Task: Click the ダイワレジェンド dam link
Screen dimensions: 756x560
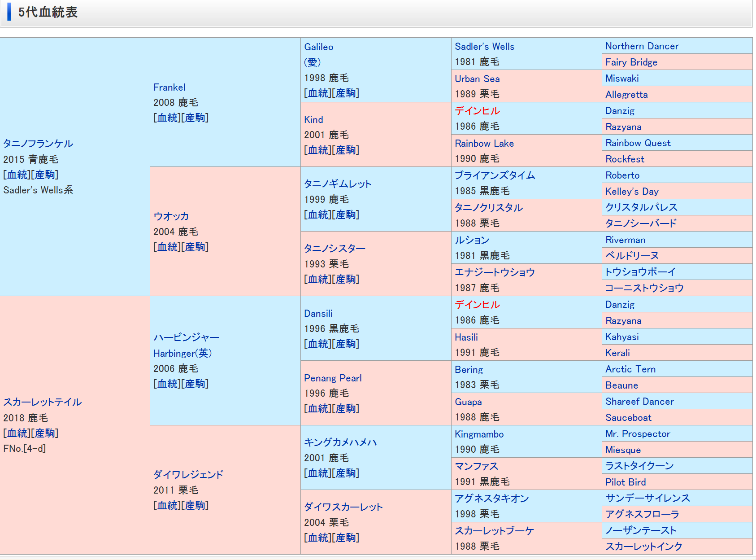Action: click(x=188, y=475)
